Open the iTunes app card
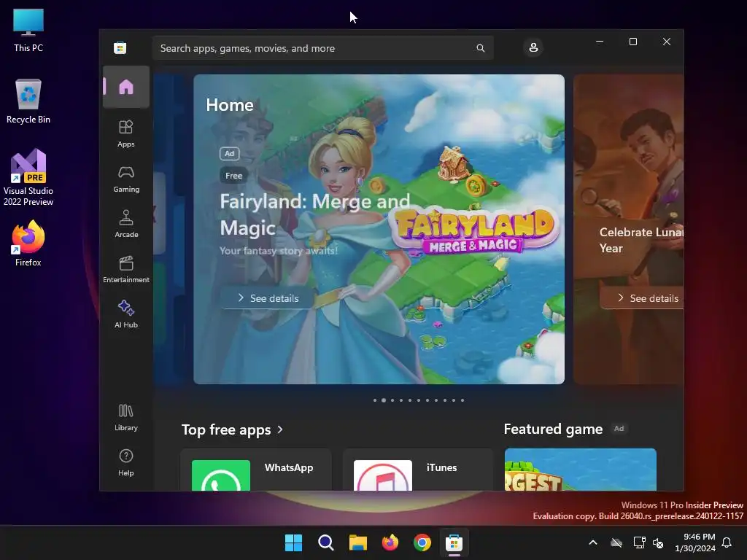This screenshot has height=560, width=747. 418,470
